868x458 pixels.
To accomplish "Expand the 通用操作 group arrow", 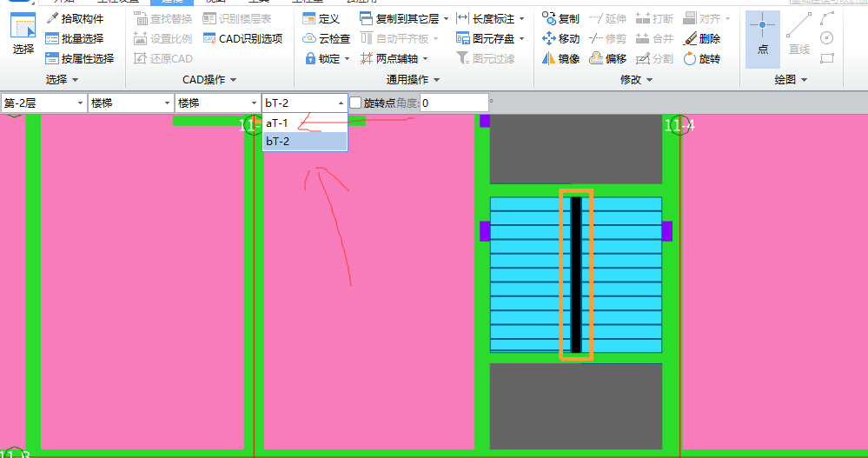I will pyautogui.click(x=437, y=80).
